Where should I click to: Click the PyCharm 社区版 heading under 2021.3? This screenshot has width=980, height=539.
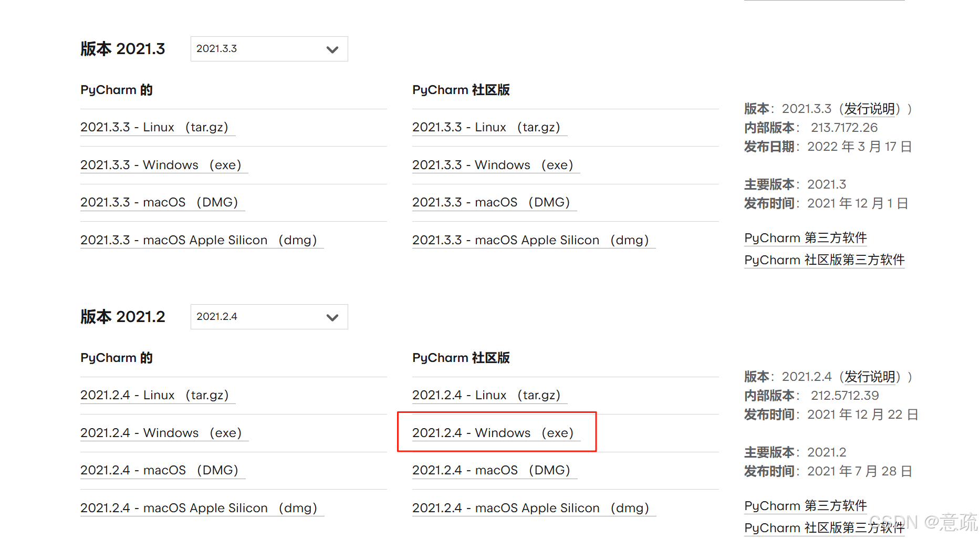coord(461,90)
